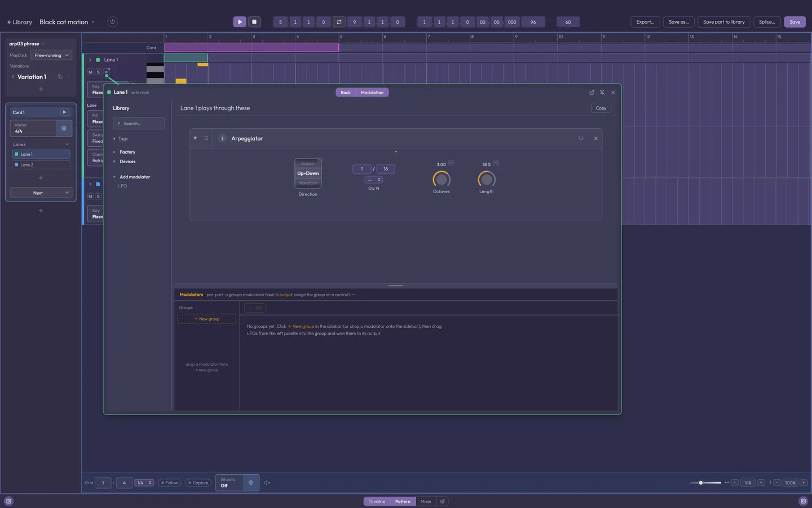Mute Lane 1 with the M button
812x508 pixels.
coord(90,72)
